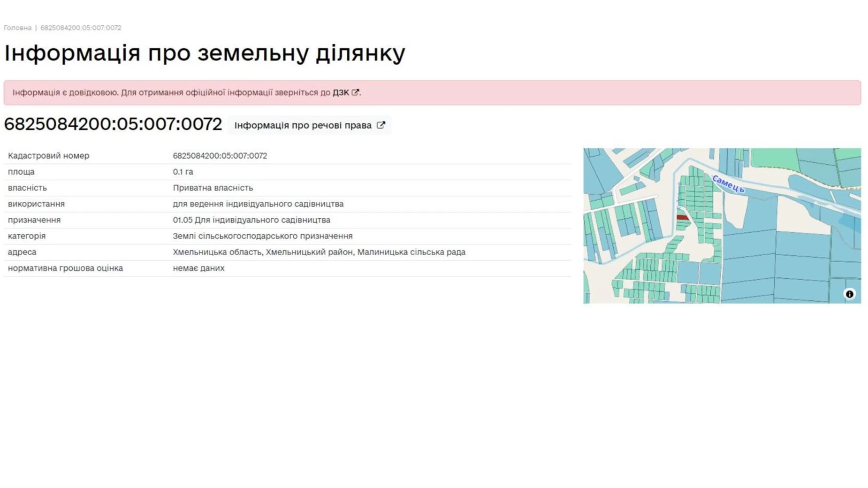Viewport: 868px width, 488px height.
Task: Select 01.05 Для індивідуального садівництва value
Action: point(251,220)
